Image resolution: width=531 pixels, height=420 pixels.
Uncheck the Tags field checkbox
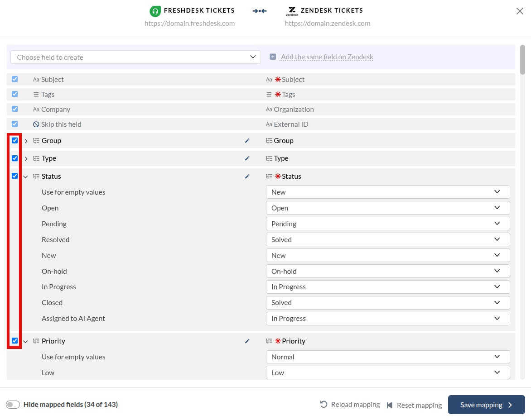[14, 94]
